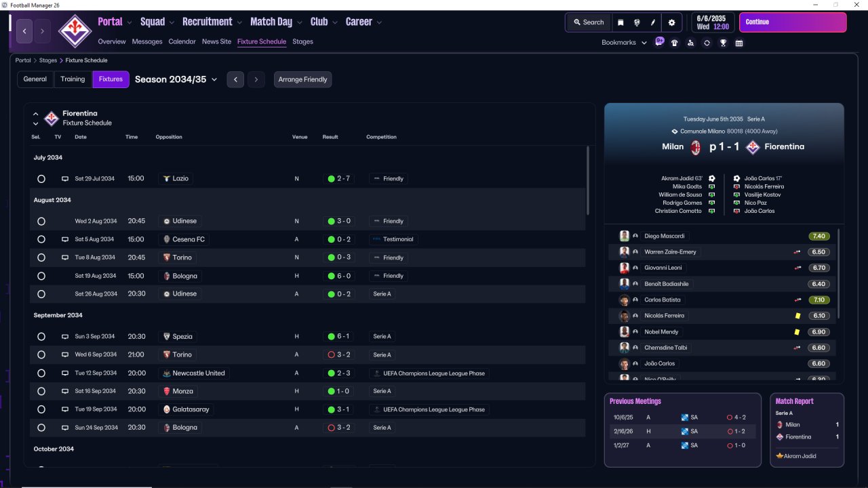Toggle the Fiorentina team switcher chevrons
This screenshot has height=488, width=868.
coord(35,119)
